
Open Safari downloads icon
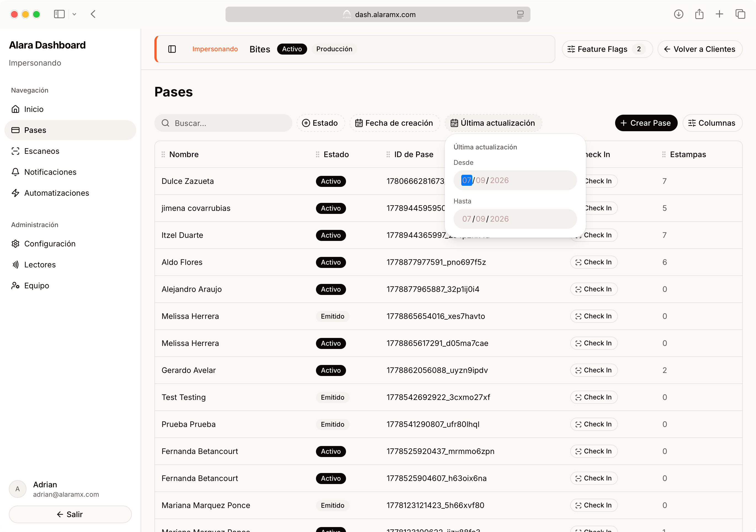(679, 14)
